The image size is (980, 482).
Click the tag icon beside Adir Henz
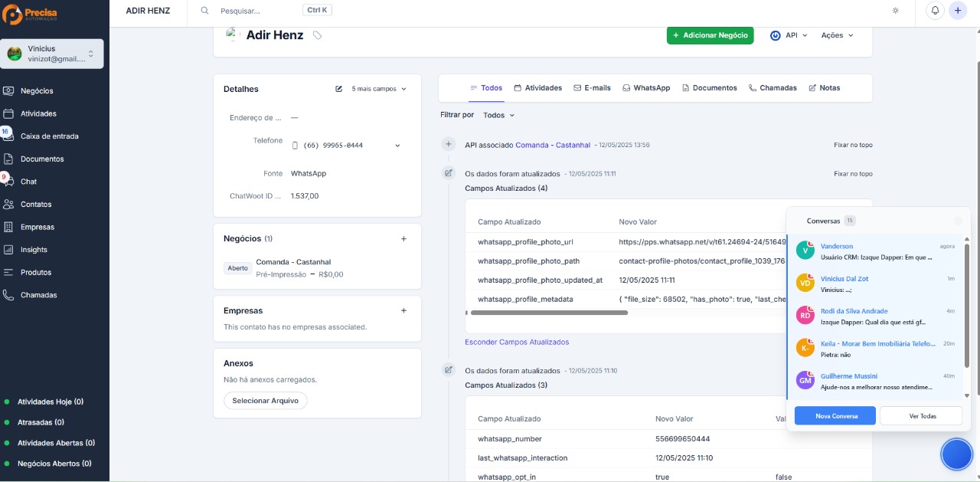[x=317, y=35]
